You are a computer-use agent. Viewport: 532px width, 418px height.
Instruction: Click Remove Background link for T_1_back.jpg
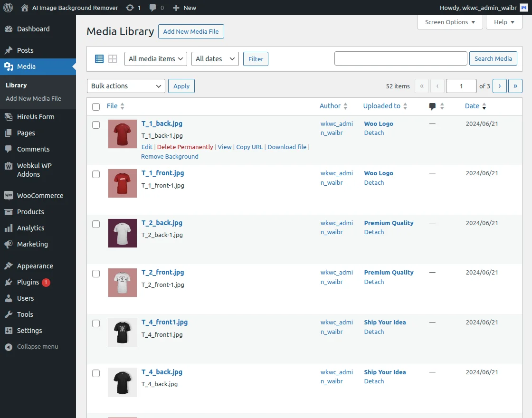click(170, 156)
